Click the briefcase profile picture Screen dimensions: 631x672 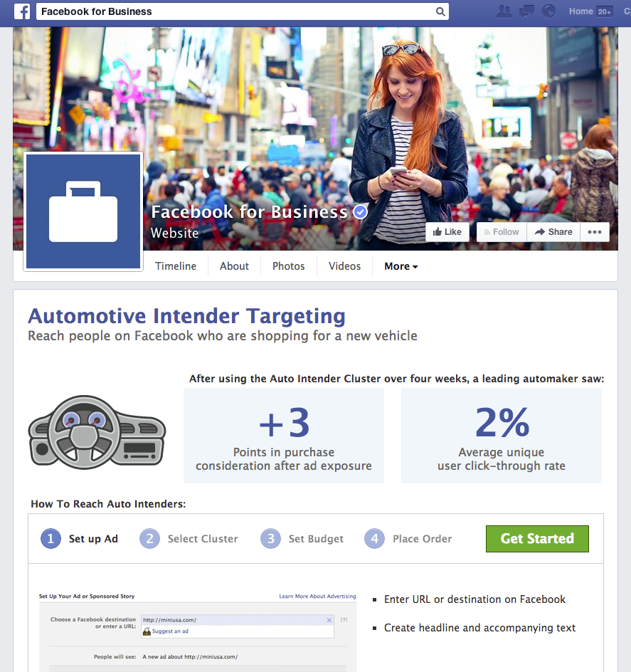83,211
